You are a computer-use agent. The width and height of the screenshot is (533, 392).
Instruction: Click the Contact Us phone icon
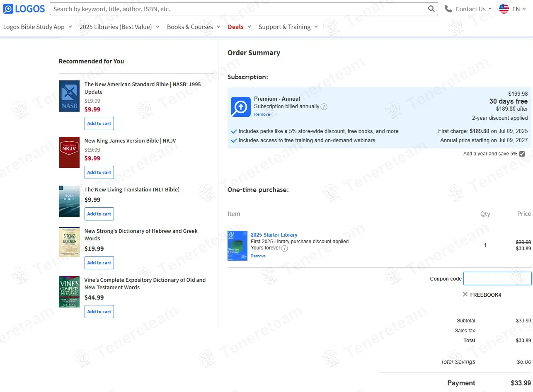(x=448, y=9)
